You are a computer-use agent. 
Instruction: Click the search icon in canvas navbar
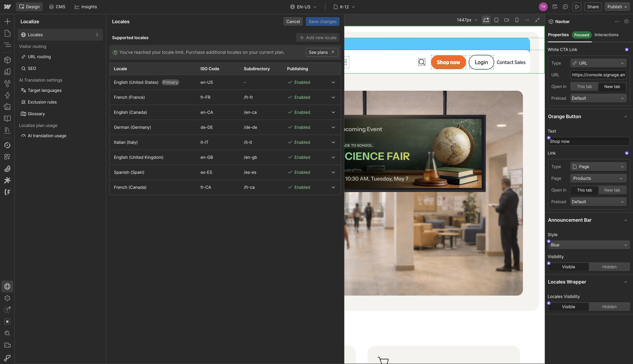click(422, 62)
